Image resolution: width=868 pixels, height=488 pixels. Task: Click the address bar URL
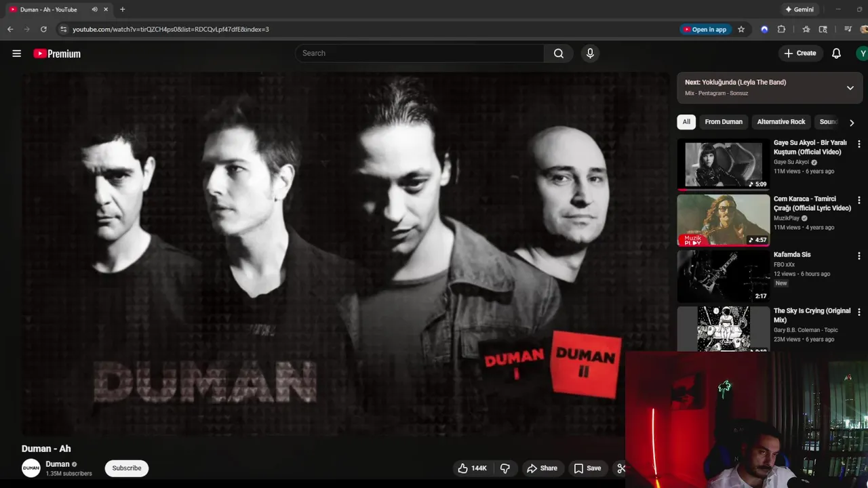tap(171, 29)
